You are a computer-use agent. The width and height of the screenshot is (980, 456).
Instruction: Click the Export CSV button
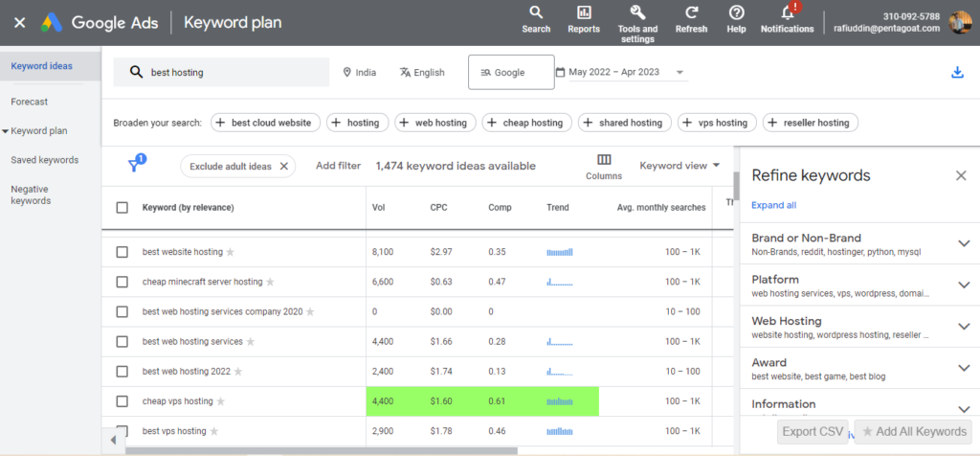813,432
